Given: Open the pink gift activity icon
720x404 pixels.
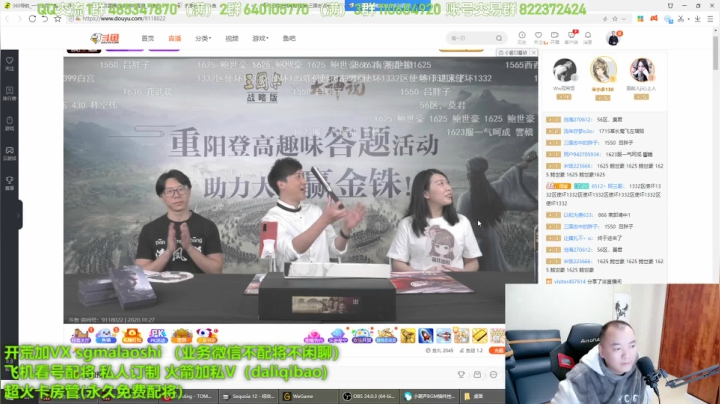Looking at the screenshot, I should point(313,335).
